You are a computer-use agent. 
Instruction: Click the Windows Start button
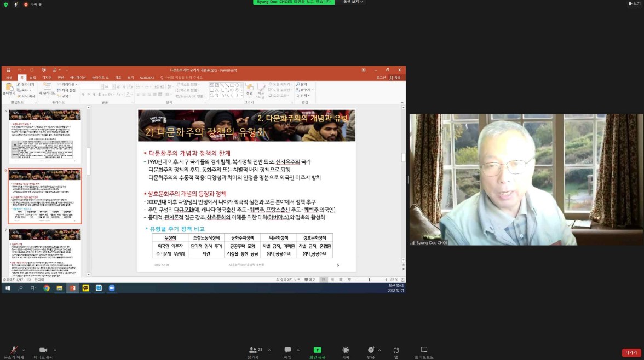8,288
